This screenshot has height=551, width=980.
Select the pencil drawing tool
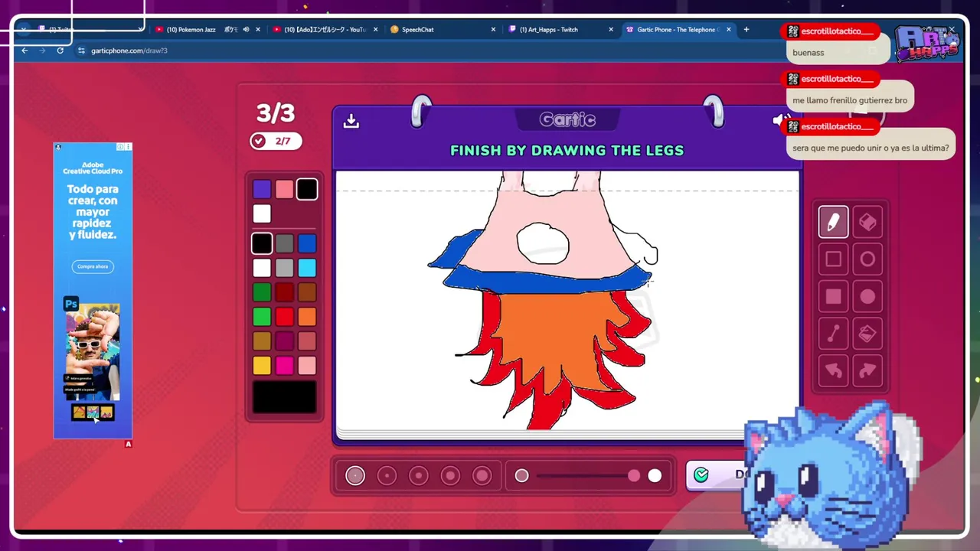pyautogui.click(x=833, y=222)
